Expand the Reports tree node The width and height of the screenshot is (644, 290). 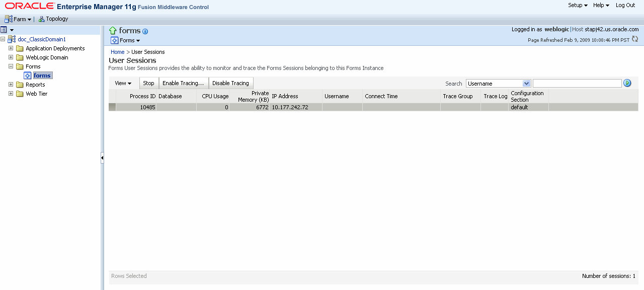(x=10, y=85)
